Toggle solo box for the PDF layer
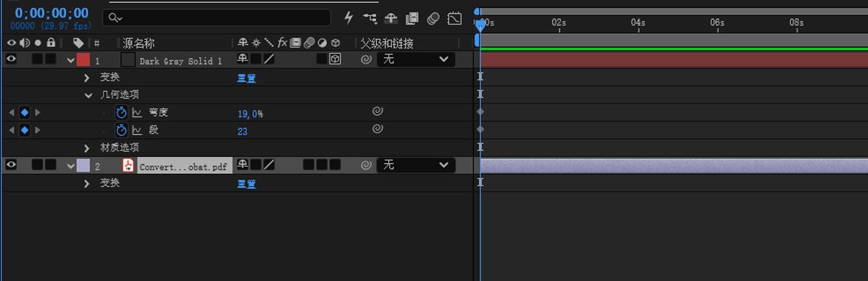This screenshot has width=868, height=281. point(38,165)
